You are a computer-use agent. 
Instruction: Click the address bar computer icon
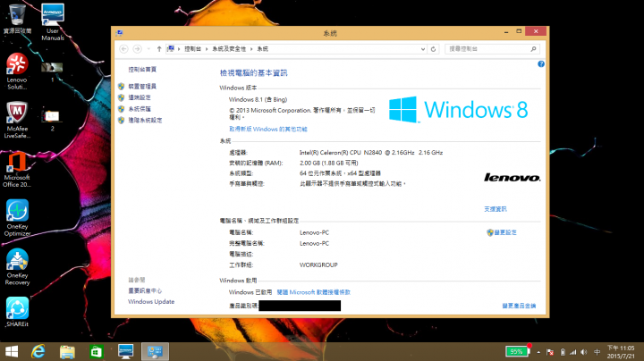(x=171, y=49)
